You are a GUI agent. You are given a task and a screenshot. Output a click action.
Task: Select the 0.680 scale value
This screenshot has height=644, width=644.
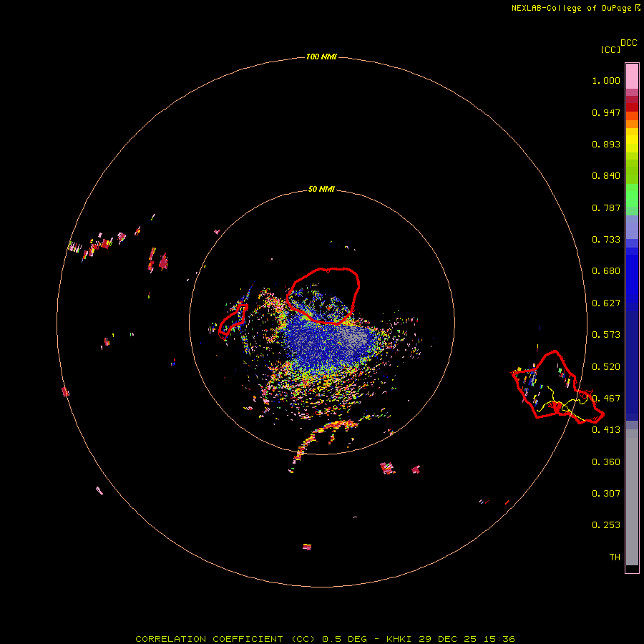point(606,271)
